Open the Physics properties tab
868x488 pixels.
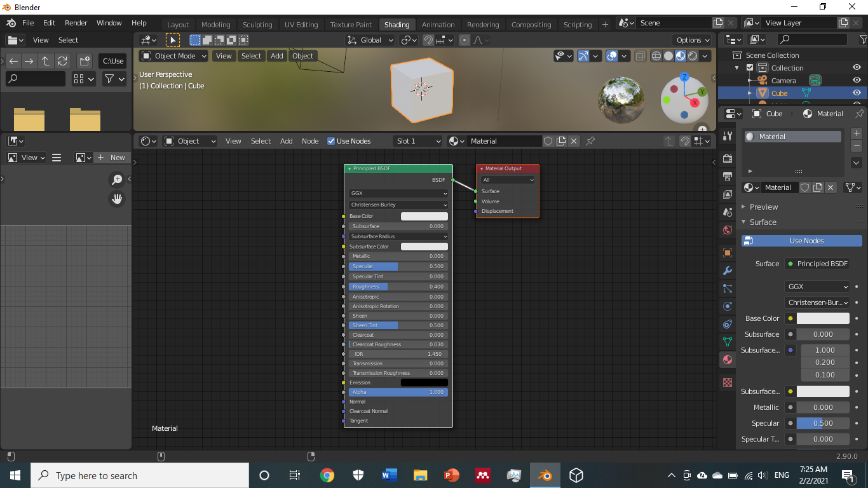[728, 306]
